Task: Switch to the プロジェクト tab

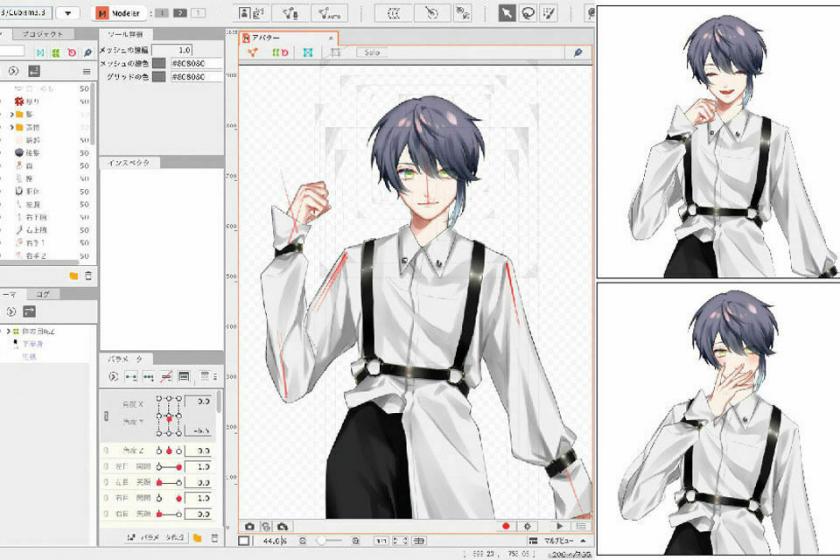Action: [x=42, y=34]
